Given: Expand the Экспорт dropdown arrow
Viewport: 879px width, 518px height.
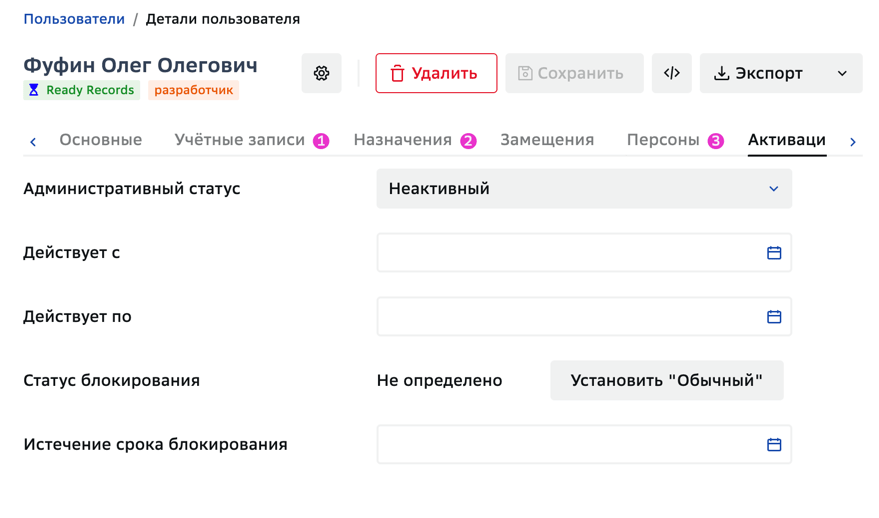Looking at the screenshot, I should [x=842, y=73].
